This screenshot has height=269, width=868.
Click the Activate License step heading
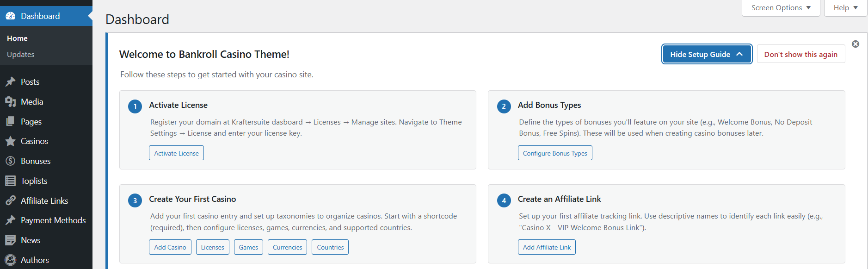[178, 105]
